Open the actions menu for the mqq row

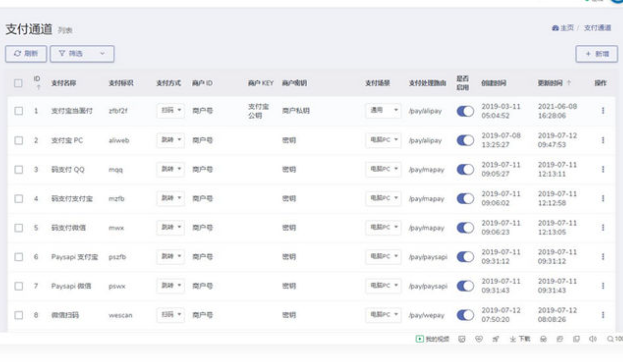(603, 169)
